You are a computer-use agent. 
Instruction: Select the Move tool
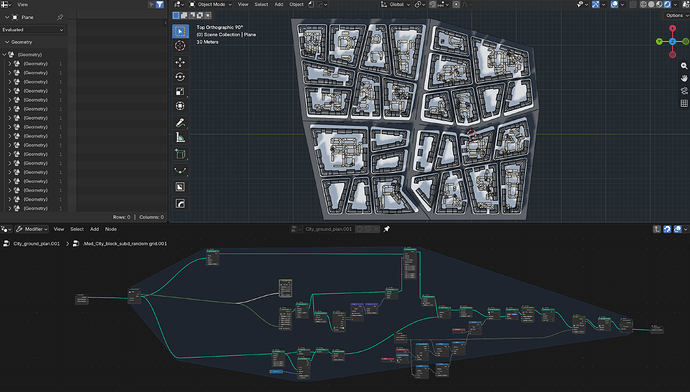(180, 62)
